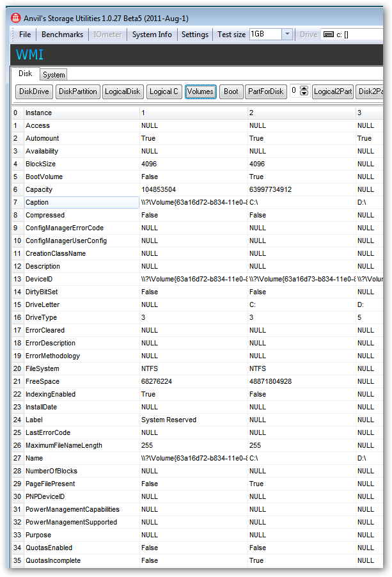392x577 pixels.
Task: Click DriveLetter value C:
Action: 253,304
